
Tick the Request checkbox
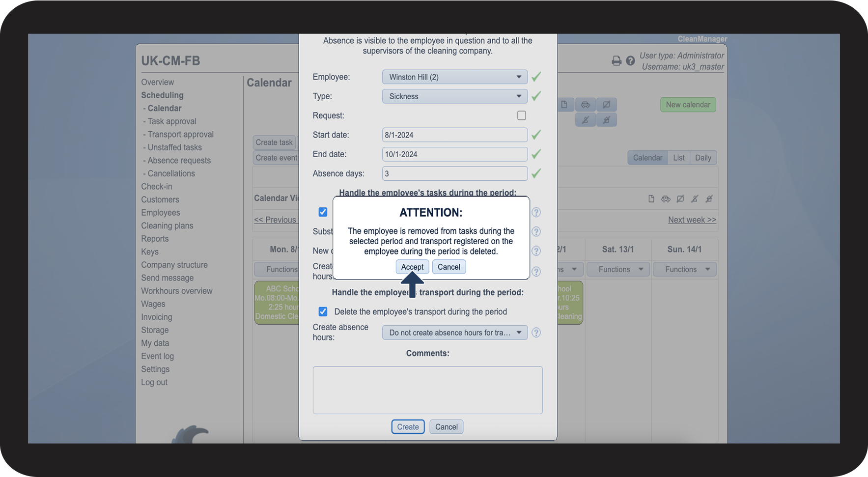pos(522,115)
